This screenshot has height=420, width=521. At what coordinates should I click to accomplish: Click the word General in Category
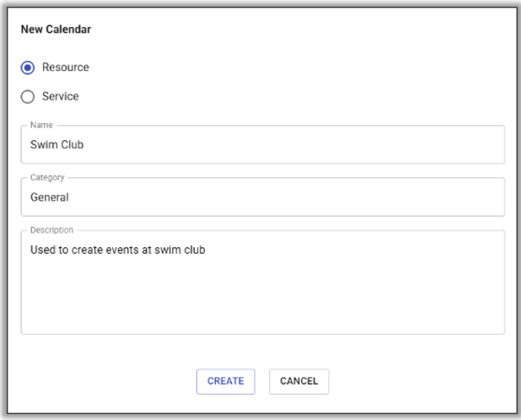pos(50,197)
